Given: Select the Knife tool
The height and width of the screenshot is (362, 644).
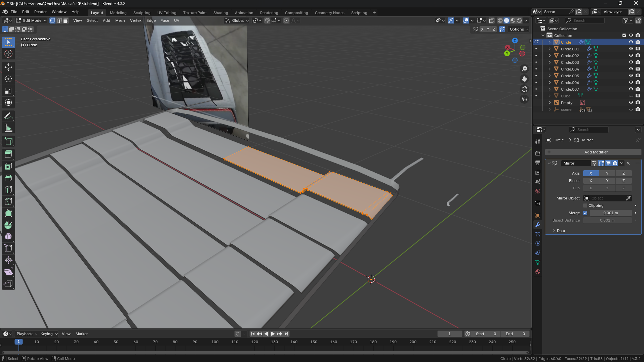Looking at the screenshot, I should [8, 201].
